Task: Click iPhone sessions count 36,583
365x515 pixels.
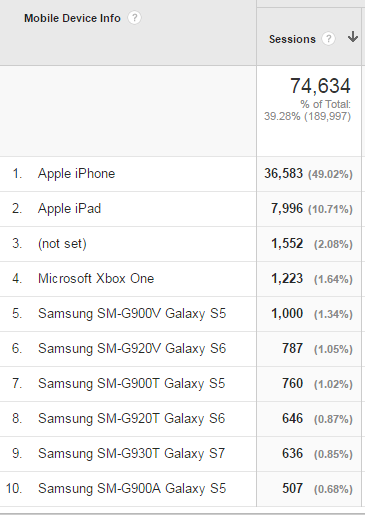Action: 283,174
